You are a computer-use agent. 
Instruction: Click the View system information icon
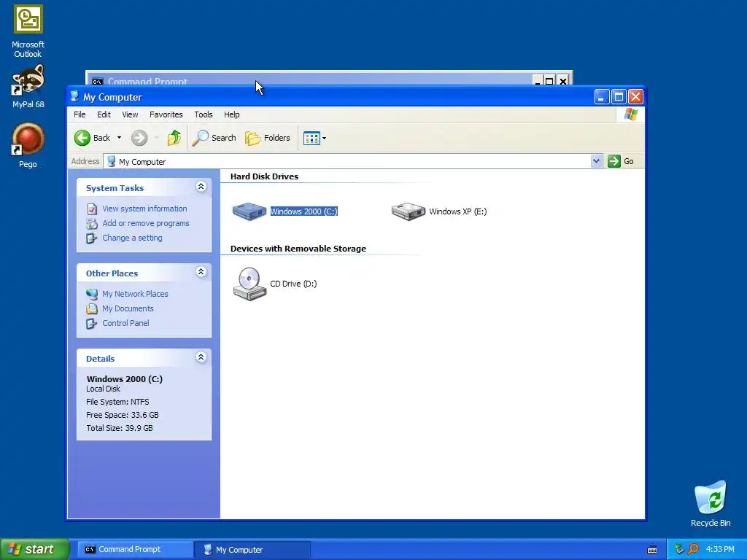tap(92, 209)
